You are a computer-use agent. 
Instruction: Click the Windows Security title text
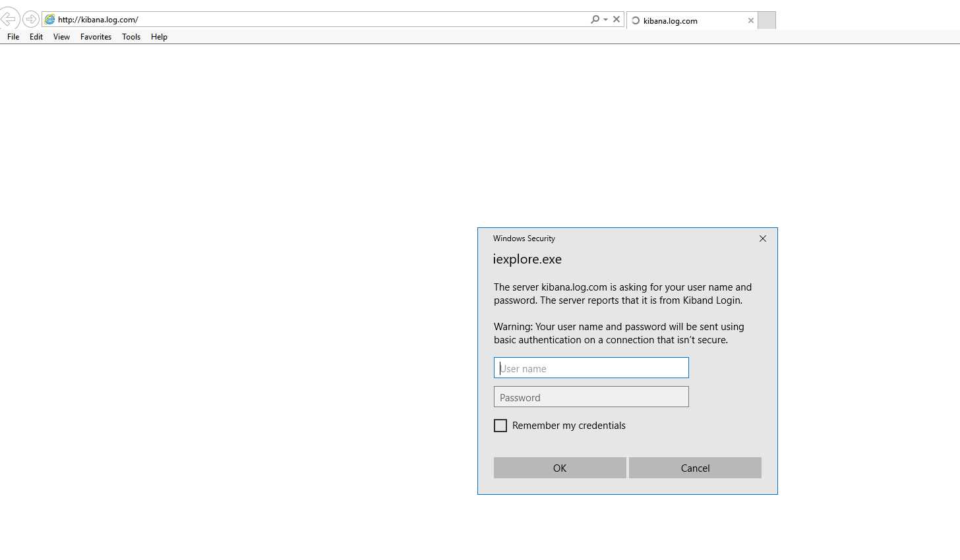pos(524,238)
